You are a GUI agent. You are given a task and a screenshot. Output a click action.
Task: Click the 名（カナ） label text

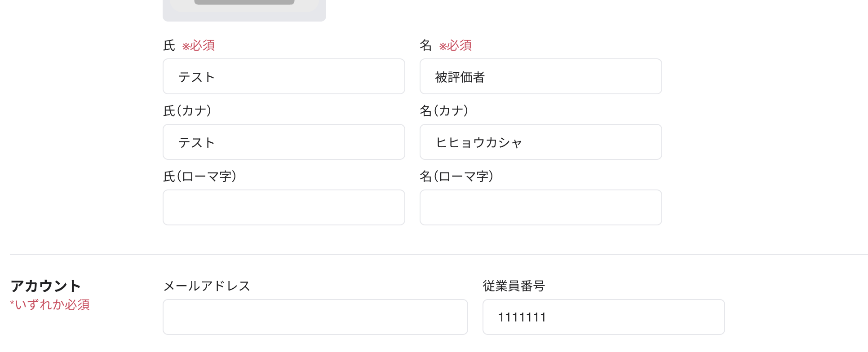click(x=443, y=110)
